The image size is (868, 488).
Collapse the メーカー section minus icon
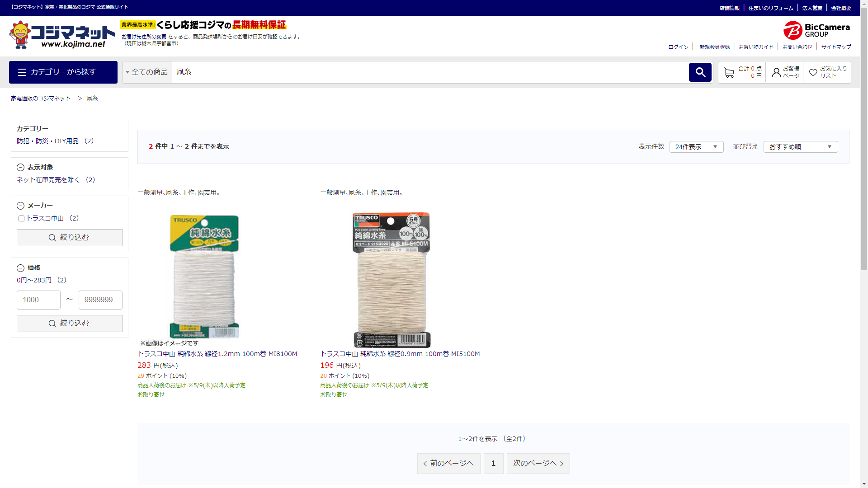[20, 206]
